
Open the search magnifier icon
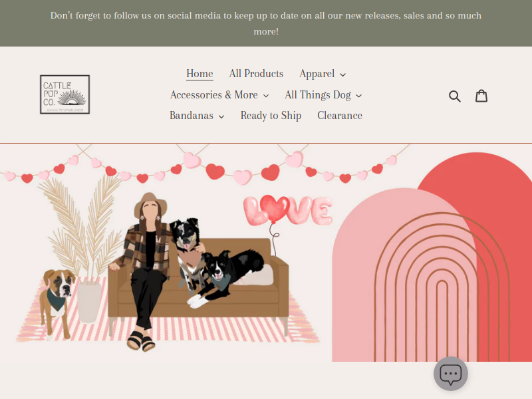tap(454, 96)
